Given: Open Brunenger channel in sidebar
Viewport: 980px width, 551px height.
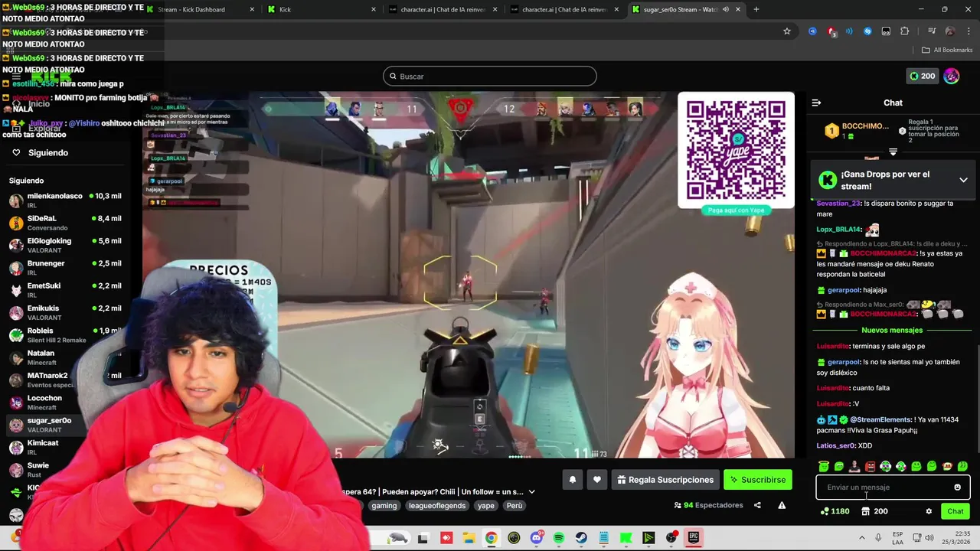Looking at the screenshot, I should click(x=64, y=268).
